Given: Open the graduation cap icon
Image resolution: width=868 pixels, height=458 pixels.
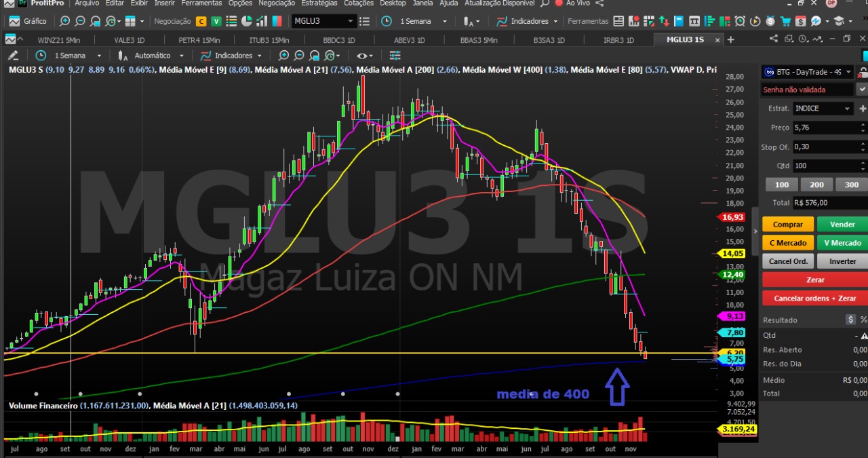Looking at the screenshot, I should (839, 21).
